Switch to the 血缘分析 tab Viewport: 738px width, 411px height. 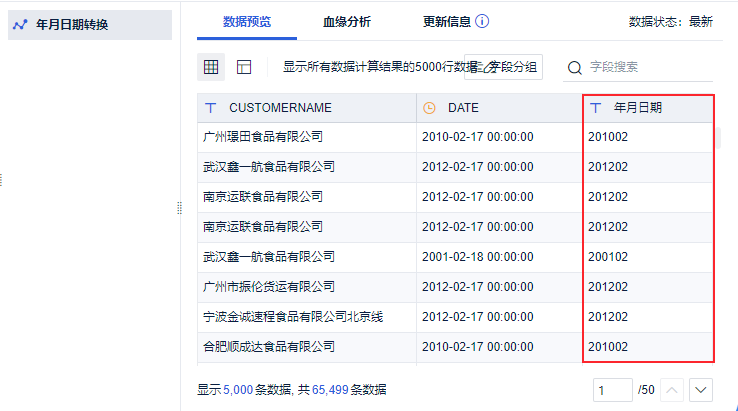[x=347, y=22]
